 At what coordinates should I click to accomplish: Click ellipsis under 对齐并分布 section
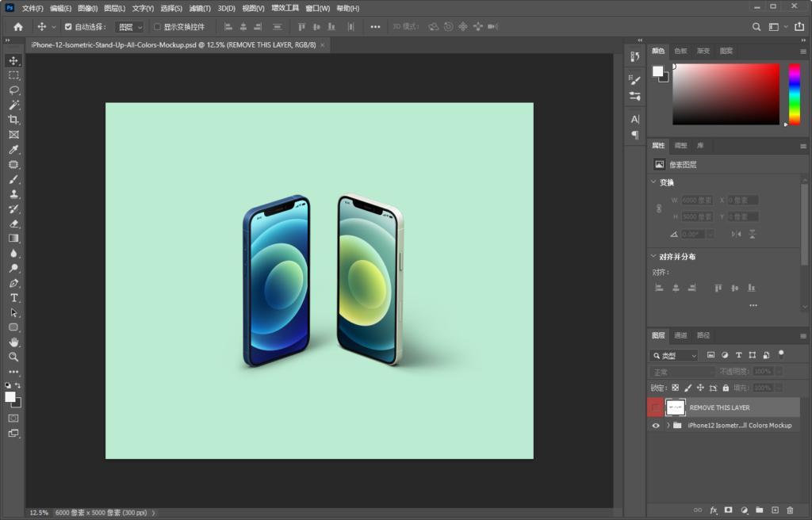[x=753, y=305]
